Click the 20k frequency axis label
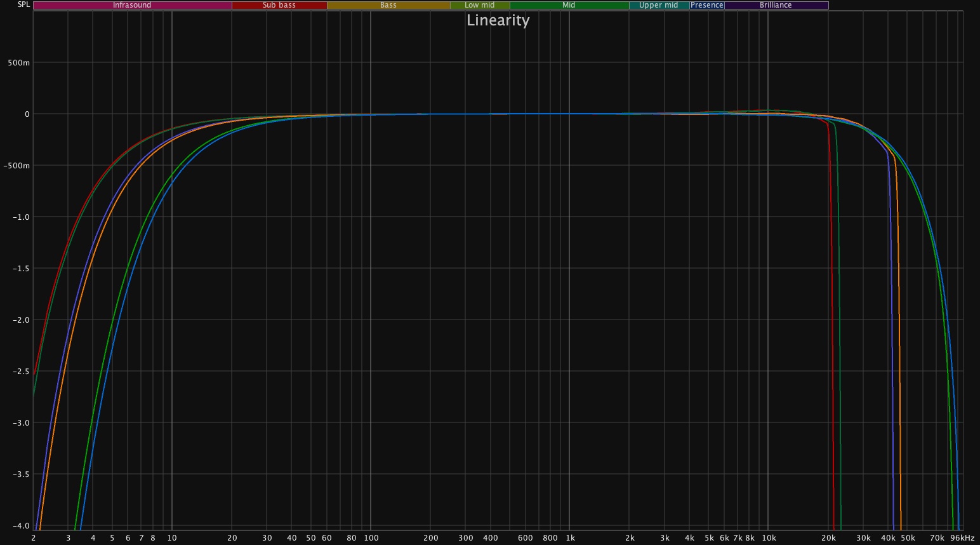Screen dimensions: 980x545 tap(828, 538)
